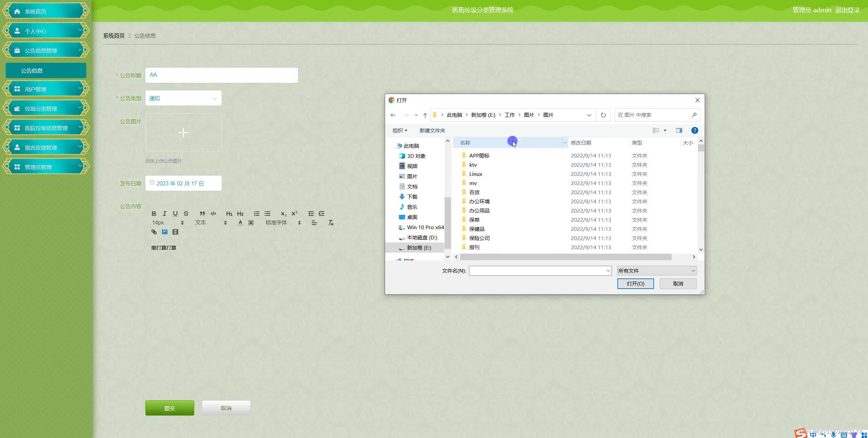Open file dialog help
Screen dimensions: 868x438
tap(695, 130)
